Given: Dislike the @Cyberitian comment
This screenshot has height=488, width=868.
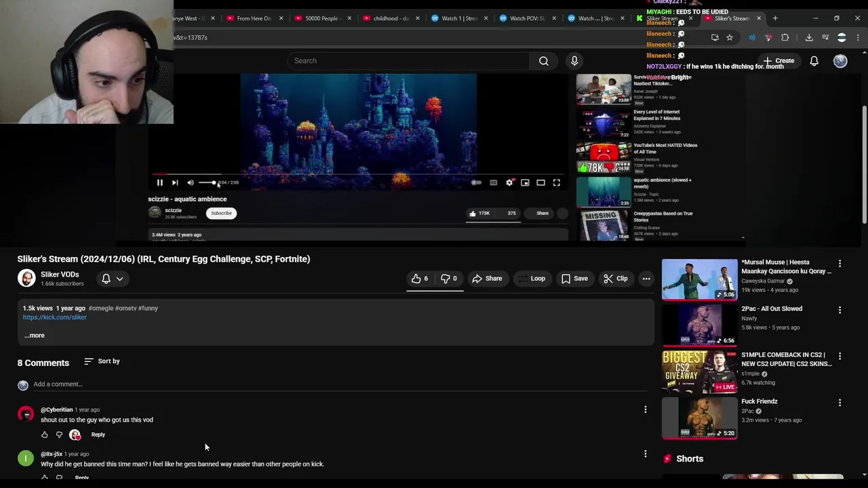Looking at the screenshot, I should (60, 434).
